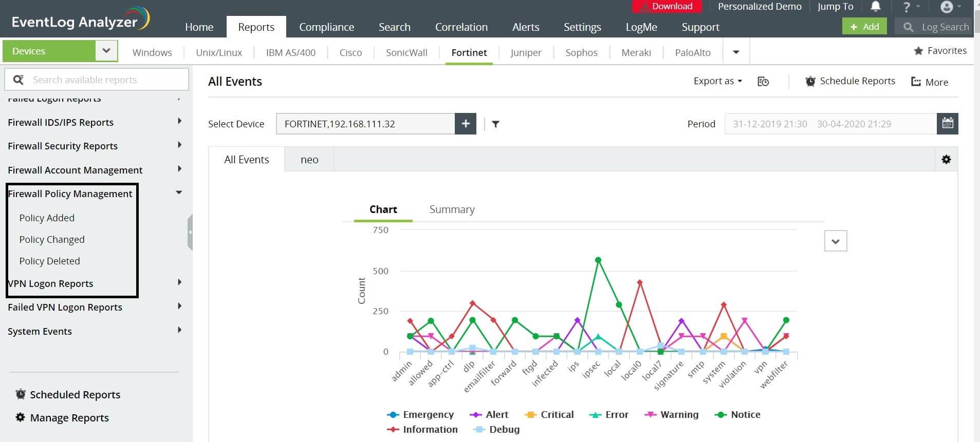Open more device vendors dropdown arrow
980x442 pixels.
tap(736, 52)
